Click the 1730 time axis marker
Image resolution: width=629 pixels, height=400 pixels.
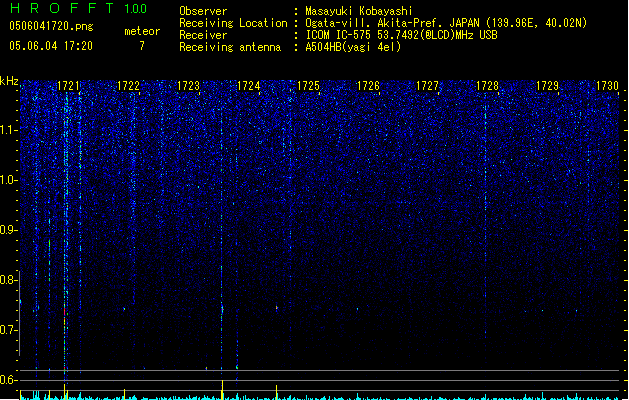pos(607,86)
